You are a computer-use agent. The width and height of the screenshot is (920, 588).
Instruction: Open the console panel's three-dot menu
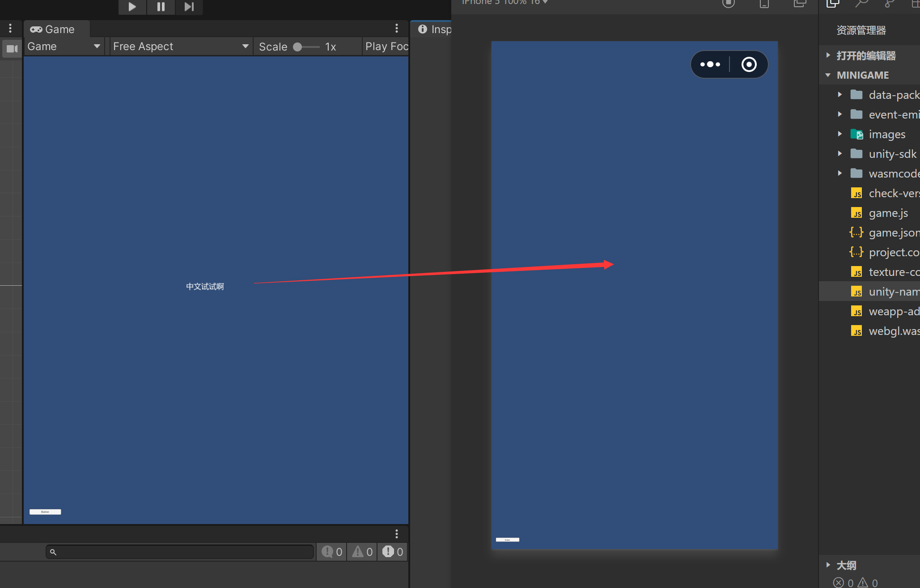[396, 533]
